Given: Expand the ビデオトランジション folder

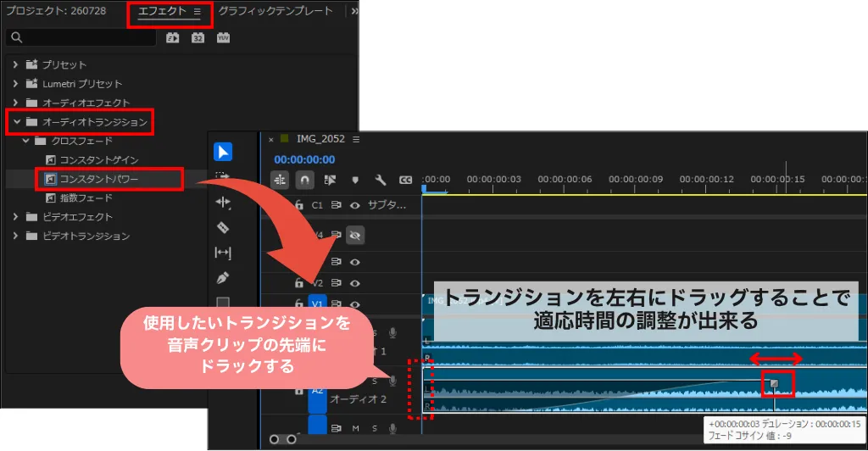Looking at the screenshot, I should [15, 236].
